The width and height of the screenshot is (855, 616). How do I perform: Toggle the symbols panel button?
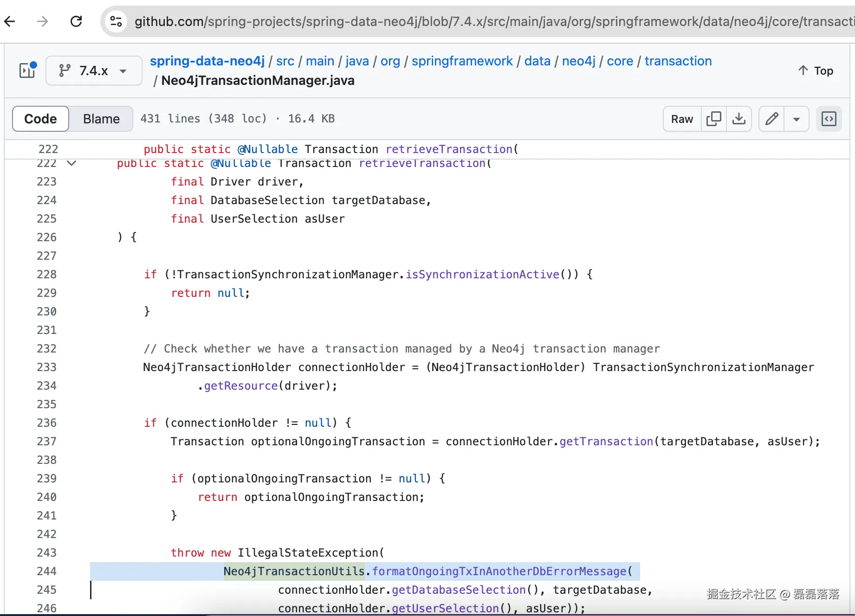click(829, 119)
